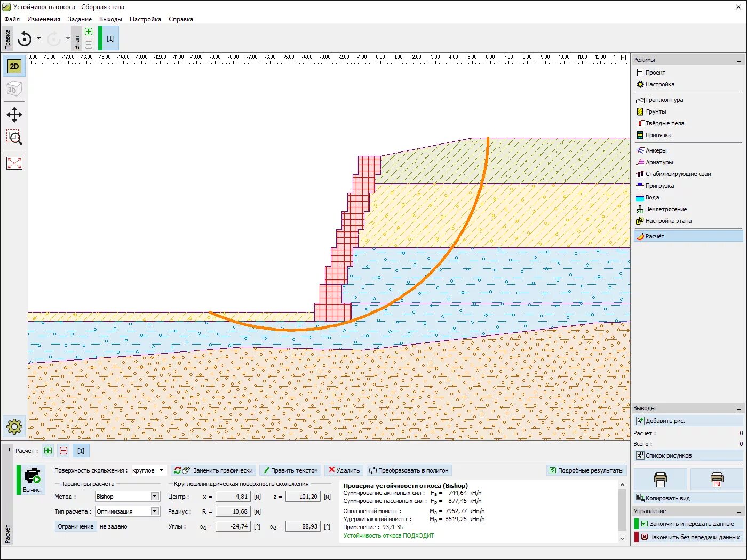747x560 pixels.
Task: Collapse the Режимы panel
Action: 739,60
